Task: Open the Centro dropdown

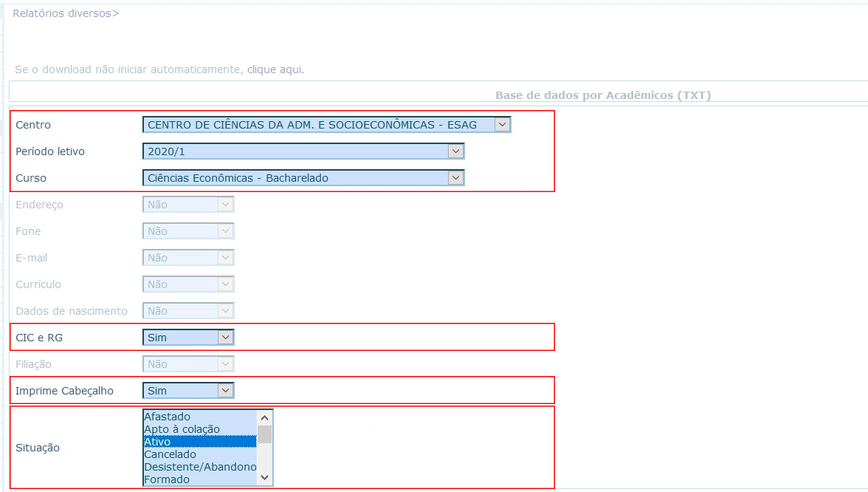Action: click(326, 125)
